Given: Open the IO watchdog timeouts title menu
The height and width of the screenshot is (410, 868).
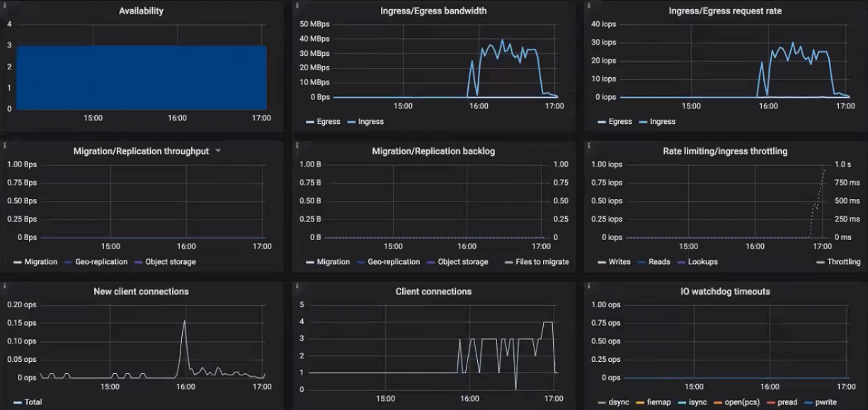Looking at the screenshot, I should 724,291.
